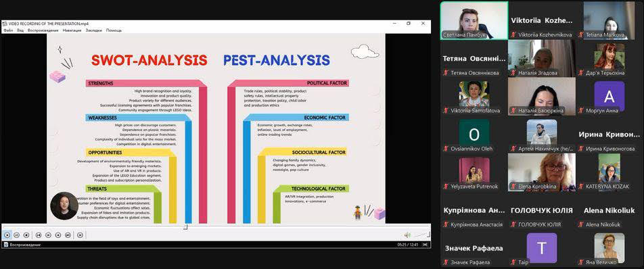Click the Таїр participant avatar with letter T
Image resolution: width=644 pixels, height=269 pixels.
(542, 248)
